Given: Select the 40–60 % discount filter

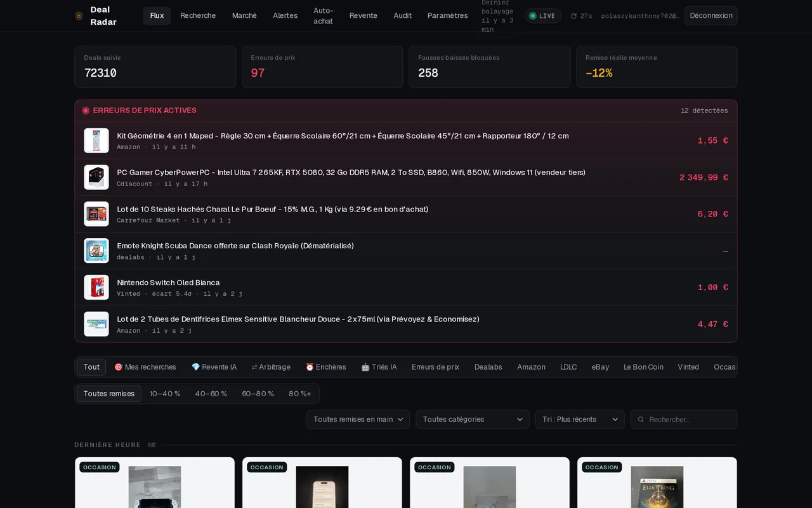Looking at the screenshot, I should pyautogui.click(x=211, y=394).
